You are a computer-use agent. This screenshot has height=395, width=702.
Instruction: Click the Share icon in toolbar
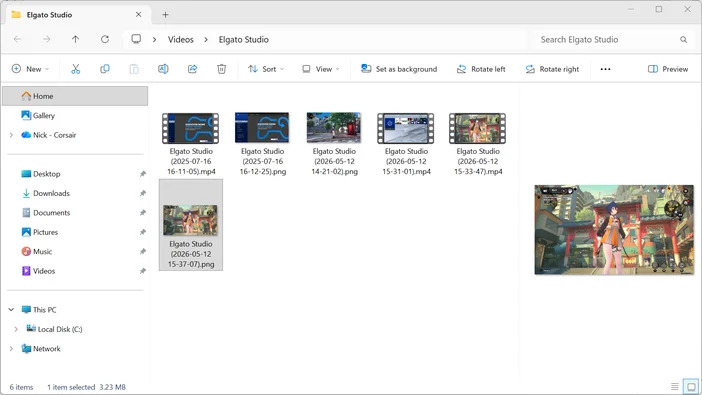click(193, 69)
